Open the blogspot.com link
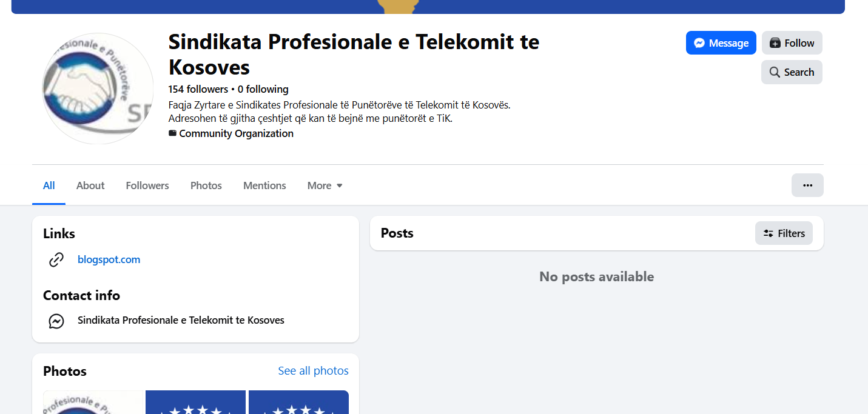The image size is (868, 414). tap(109, 259)
